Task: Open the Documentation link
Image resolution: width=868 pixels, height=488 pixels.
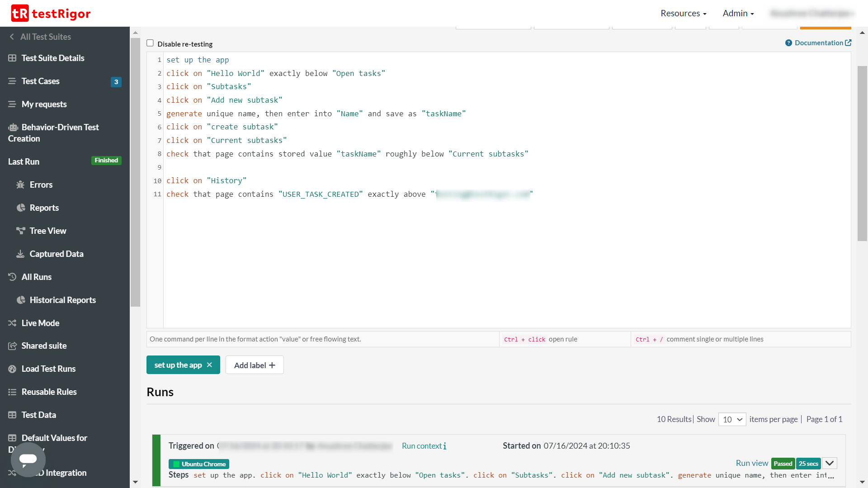Action: pos(818,43)
